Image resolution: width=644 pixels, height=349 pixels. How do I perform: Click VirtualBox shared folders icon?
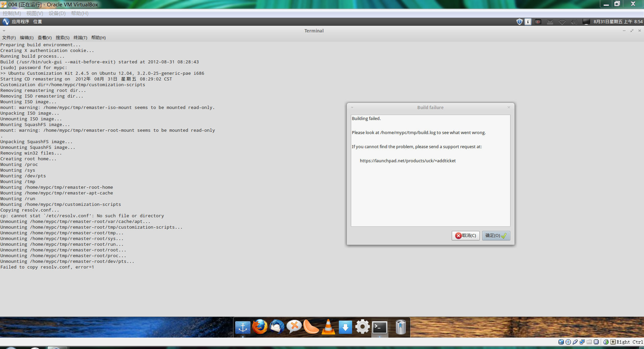tap(589, 342)
